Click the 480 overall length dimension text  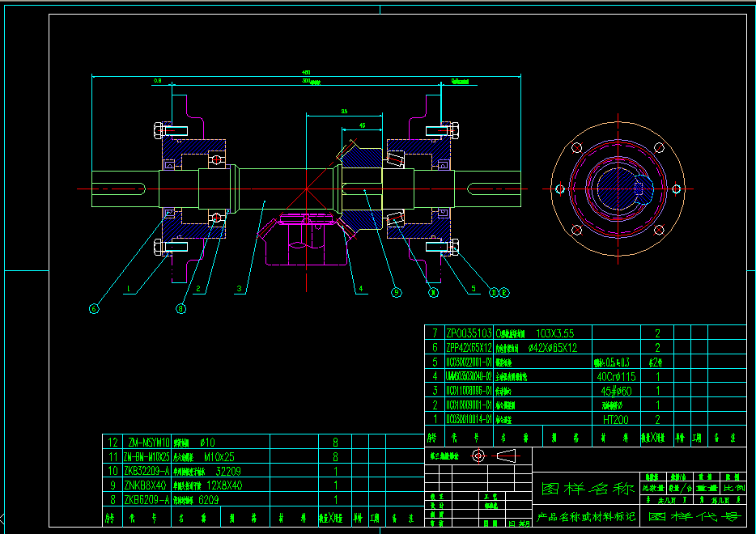[x=307, y=74]
